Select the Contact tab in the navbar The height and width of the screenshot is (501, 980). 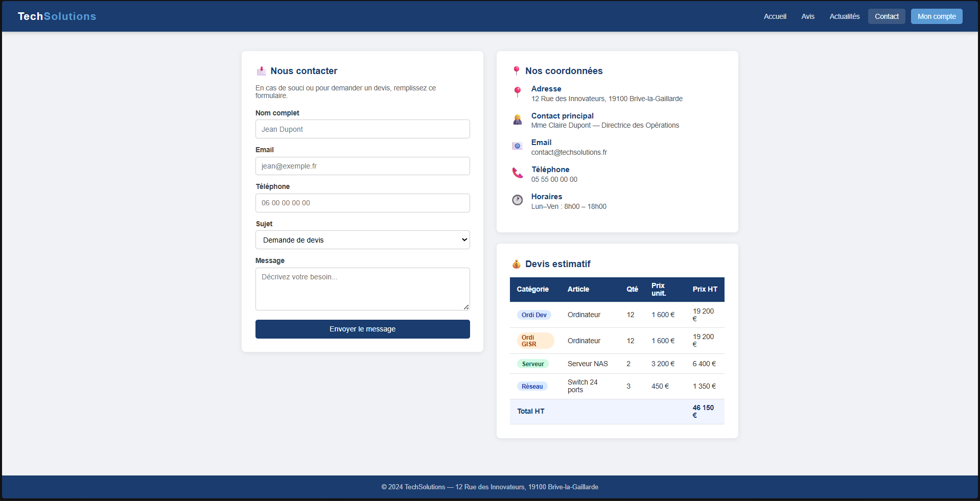click(886, 16)
